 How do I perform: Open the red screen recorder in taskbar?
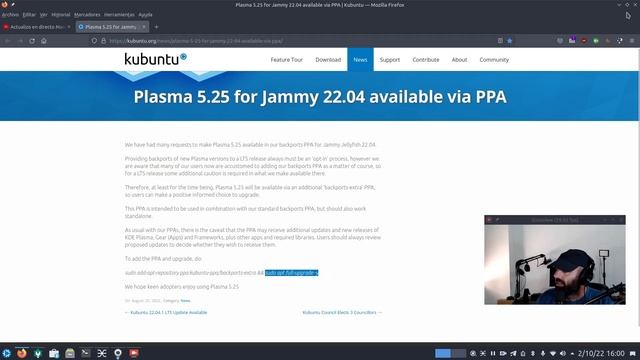coord(134,353)
